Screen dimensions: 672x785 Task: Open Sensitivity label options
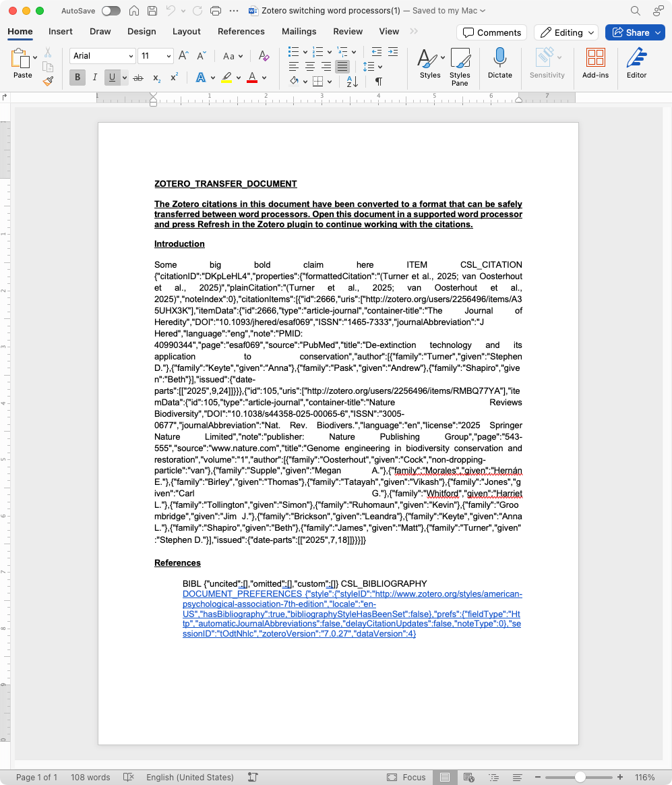(x=547, y=63)
